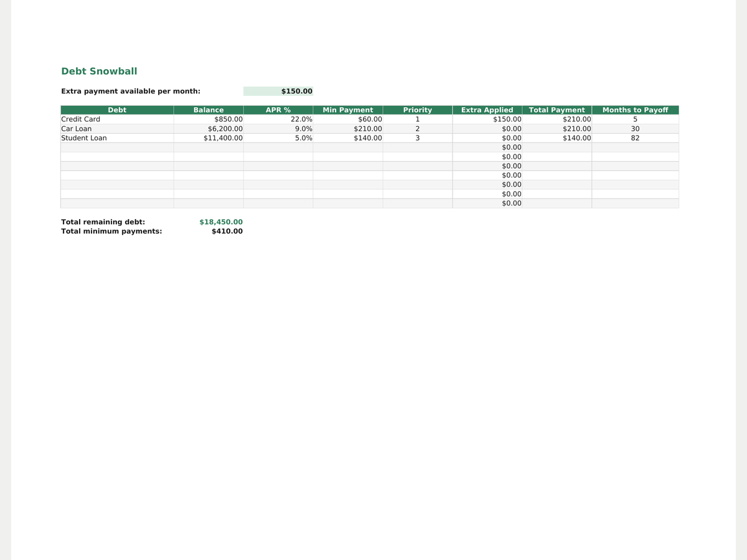Click the Car Loan debt cell

point(117,129)
